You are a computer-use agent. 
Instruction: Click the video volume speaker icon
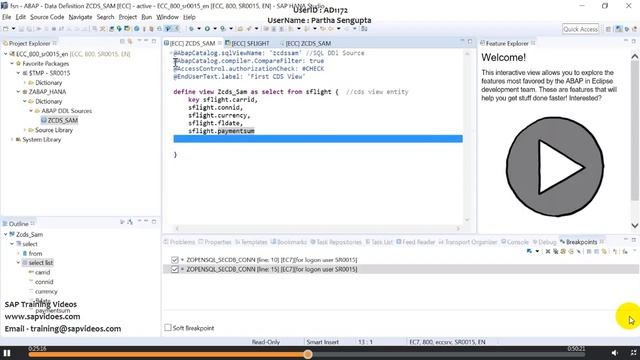[614, 353]
